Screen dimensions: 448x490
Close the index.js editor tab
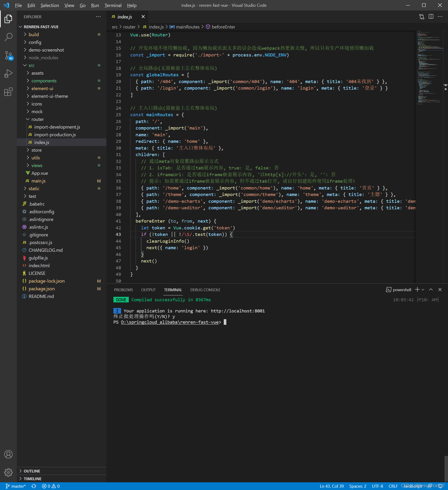tap(143, 17)
